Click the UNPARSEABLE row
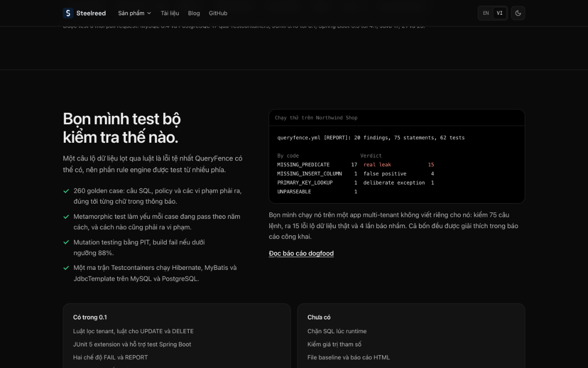Image resolution: width=588 pixels, height=368 pixels. (x=318, y=192)
